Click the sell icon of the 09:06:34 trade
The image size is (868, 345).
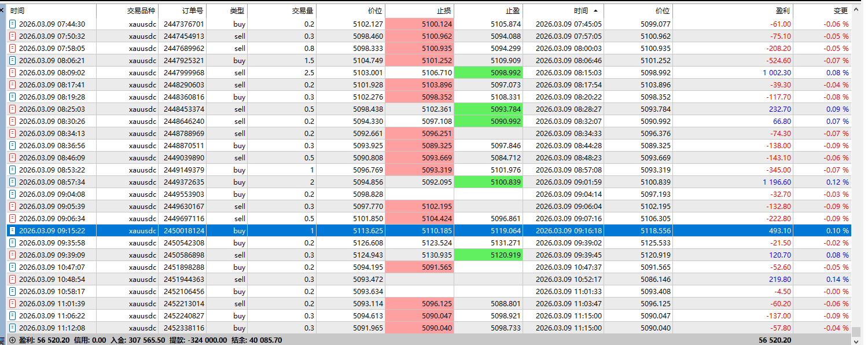tap(13, 218)
